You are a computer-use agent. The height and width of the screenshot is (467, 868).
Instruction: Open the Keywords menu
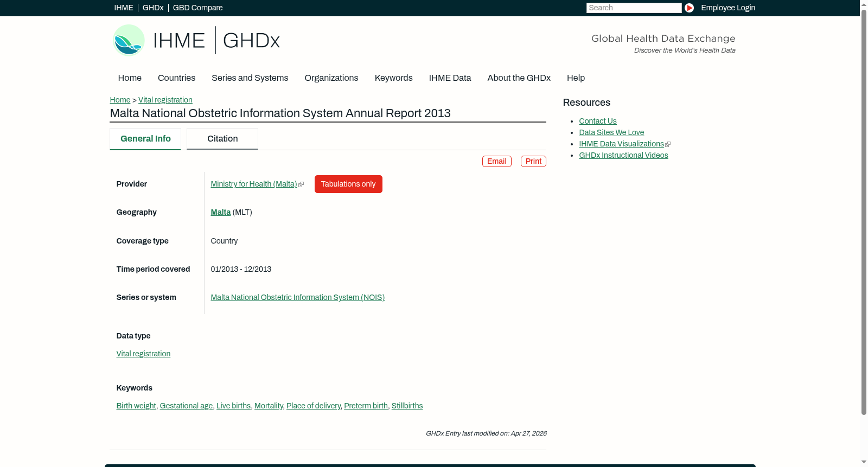pyautogui.click(x=394, y=78)
